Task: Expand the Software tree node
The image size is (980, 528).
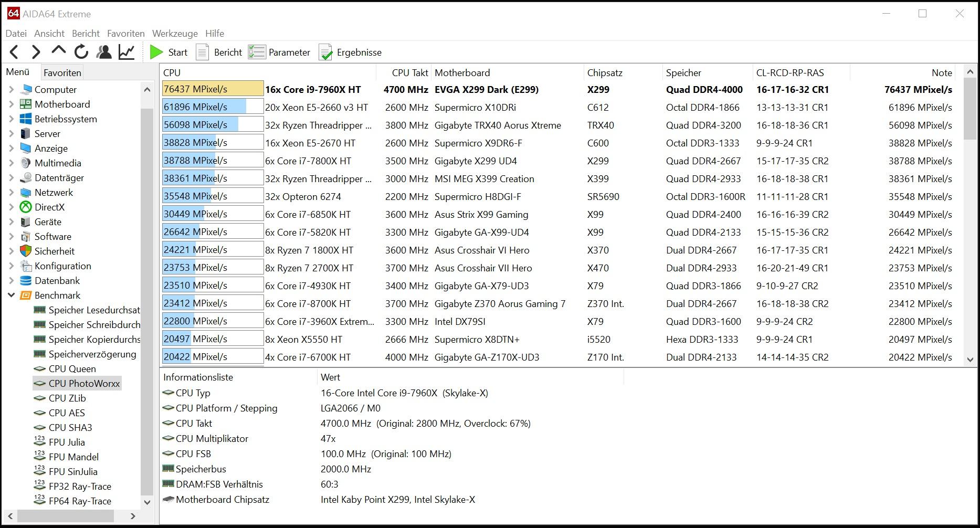Action: (11, 237)
